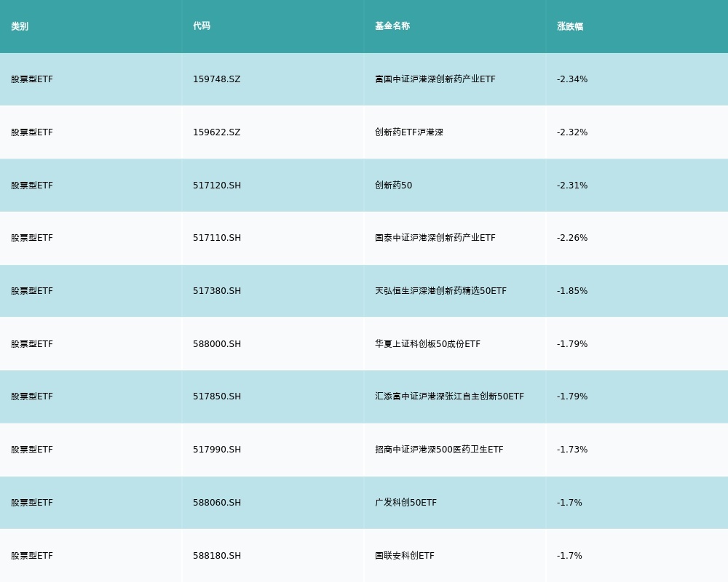Select fund code 159622.SZ
This screenshot has width=728, height=582.
[x=216, y=132]
